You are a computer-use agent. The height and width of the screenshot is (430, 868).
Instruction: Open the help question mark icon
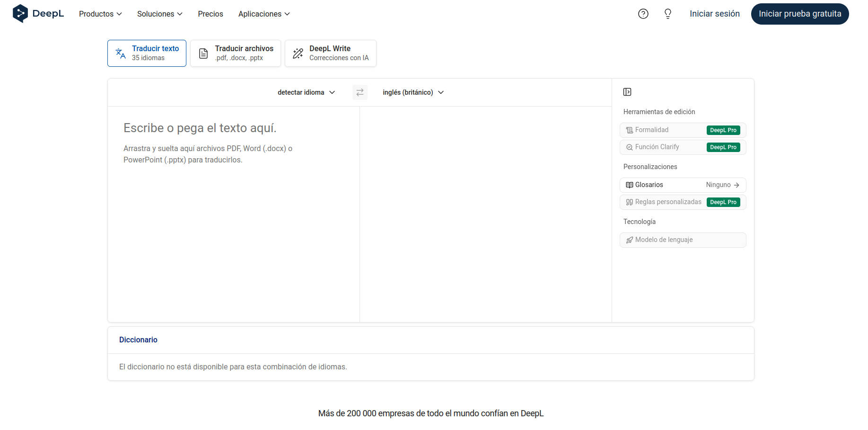click(643, 14)
